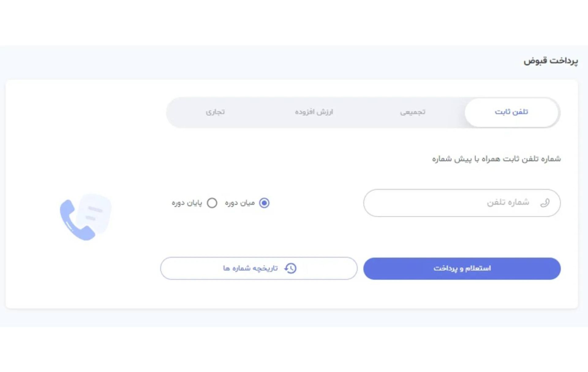The width and height of the screenshot is (588, 372).
Task: Click the phone icon inside the number field
Action: (x=545, y=203)
